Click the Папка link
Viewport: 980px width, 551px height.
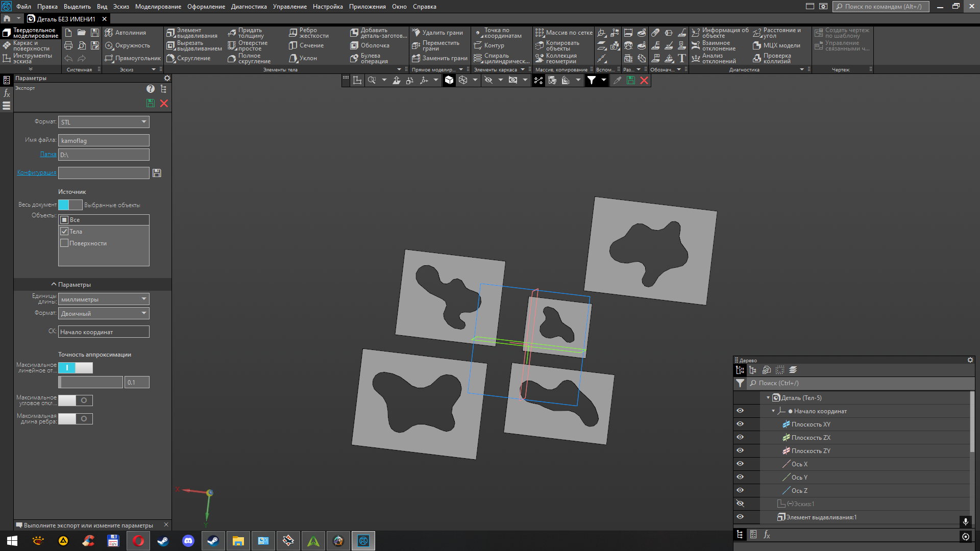click(48, 154)
